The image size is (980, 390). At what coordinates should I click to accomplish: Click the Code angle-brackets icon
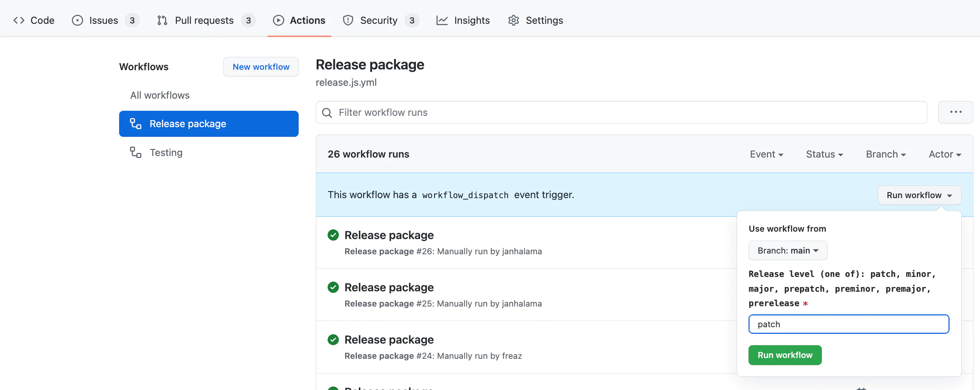point(19,20)
